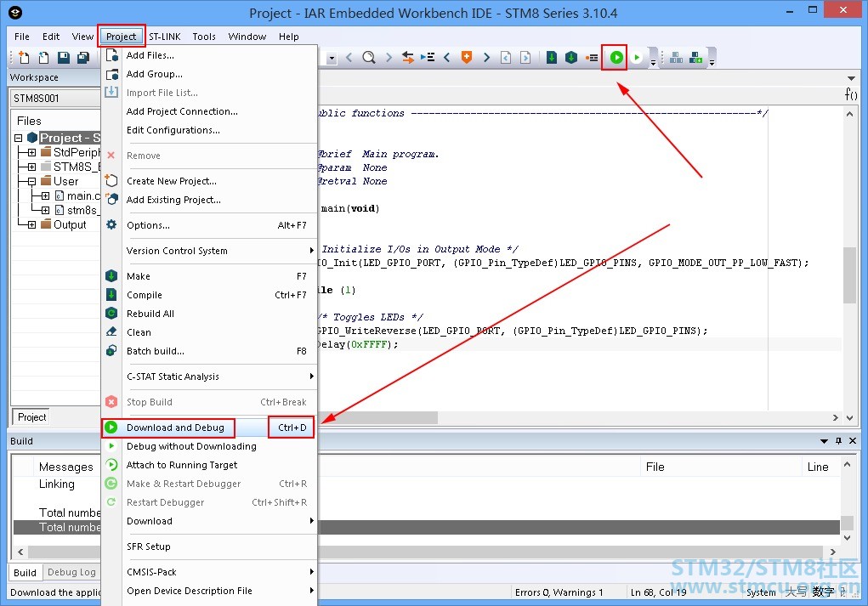Open the search field dropdown arrow in the toolbar
868x606 pixels.
tap(332, 58)
